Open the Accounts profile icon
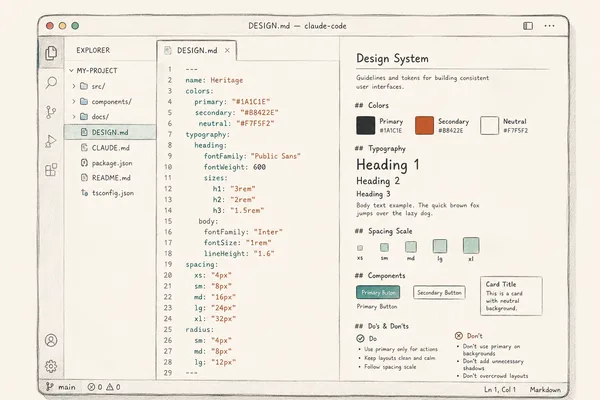Image resolution: width=600 pixels, height=400 pixels. point(51,340)
